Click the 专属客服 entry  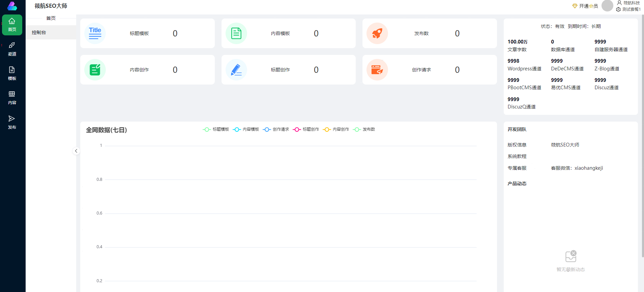(517, 168)
